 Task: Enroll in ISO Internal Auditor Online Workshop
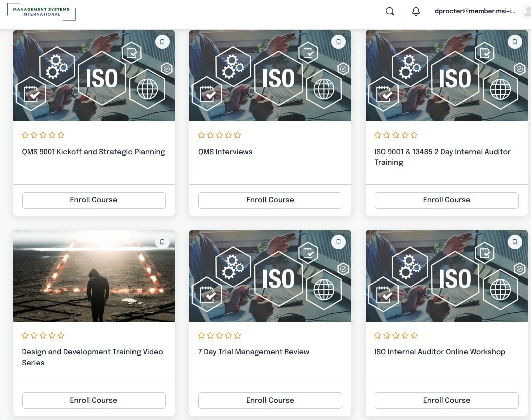point(447,400)
